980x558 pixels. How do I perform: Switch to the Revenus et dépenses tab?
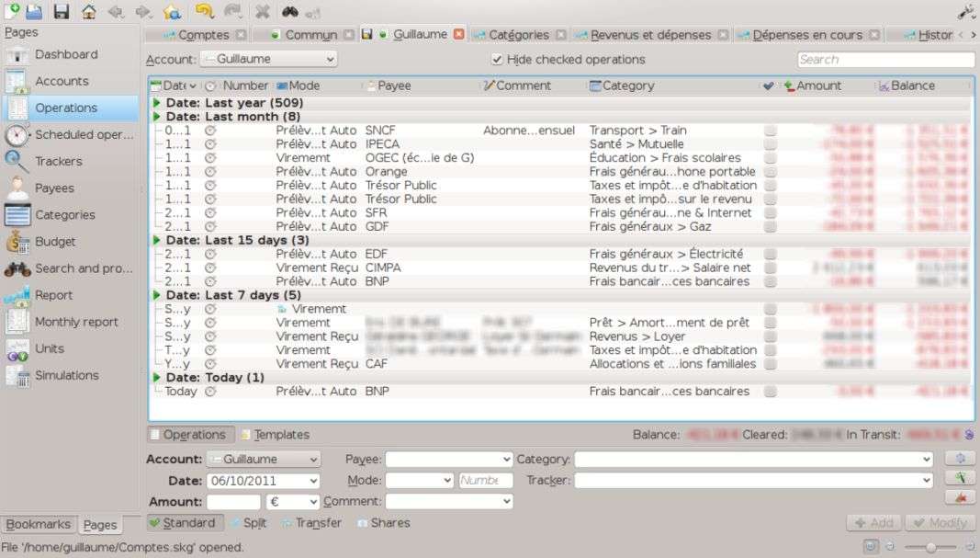(x=650, y=35)
